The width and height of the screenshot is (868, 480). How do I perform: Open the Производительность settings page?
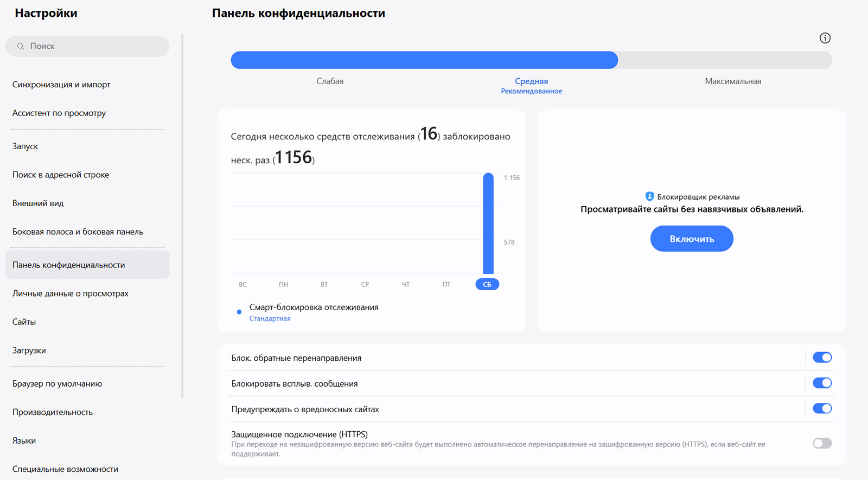(53, 412)
